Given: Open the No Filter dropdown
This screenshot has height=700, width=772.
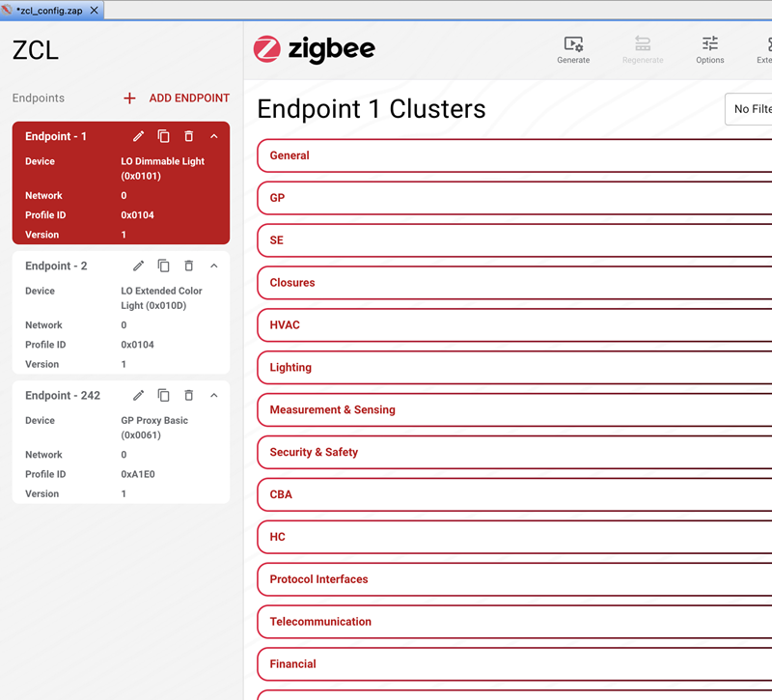Looking at the screenshot, I should tap(750, 109).
